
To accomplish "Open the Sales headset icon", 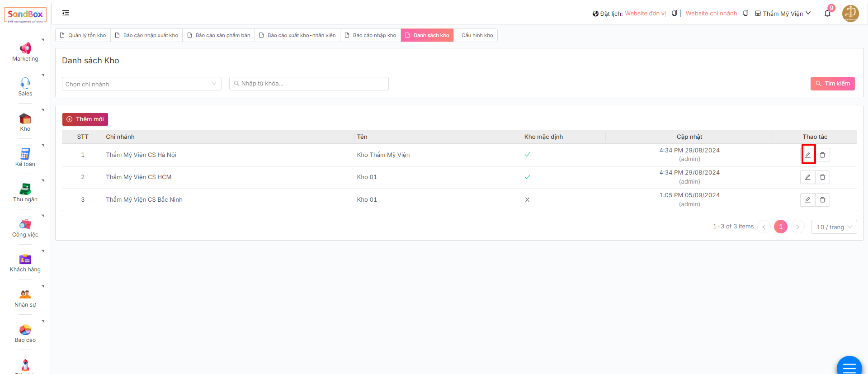I will point(25,83).
